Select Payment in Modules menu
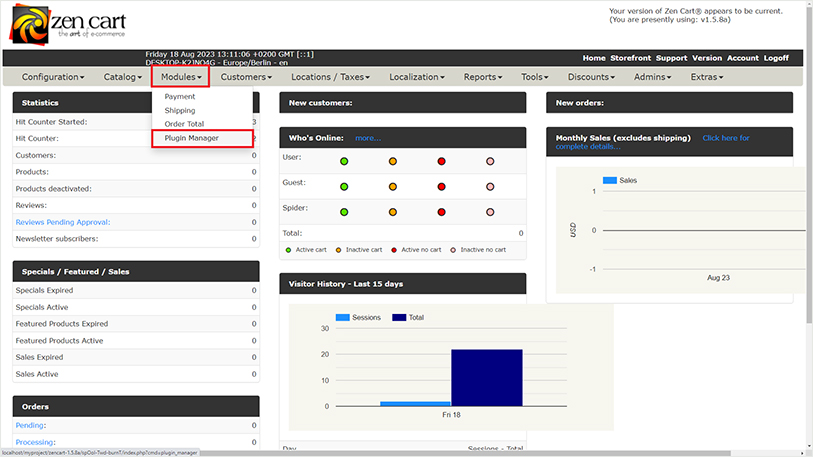The image size is (813, 457). [179, 96]
